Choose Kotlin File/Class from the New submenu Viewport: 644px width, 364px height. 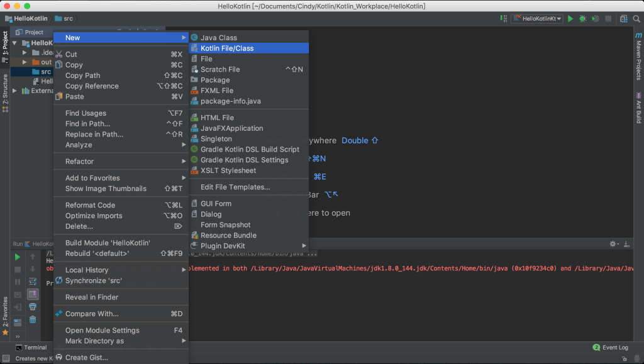click(248, 48)
